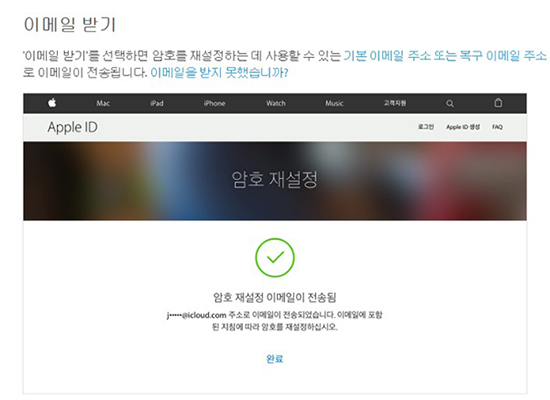Click the Apple ID 생성 link

pos(463,127)
